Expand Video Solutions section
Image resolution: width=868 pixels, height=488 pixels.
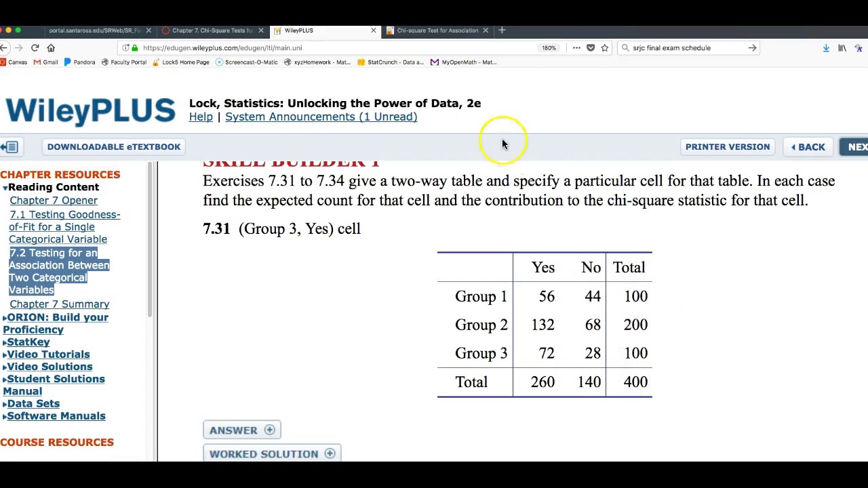pos(47,367)
